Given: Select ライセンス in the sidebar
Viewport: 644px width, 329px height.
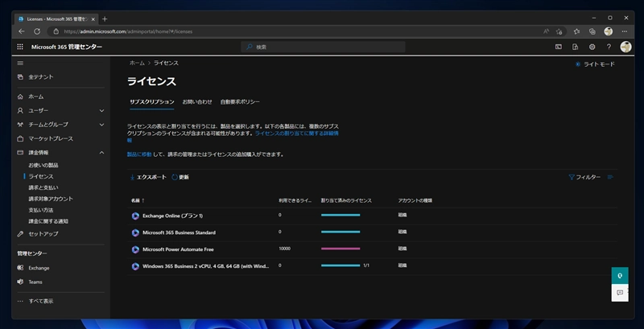Looking at the screenshot, I should pos(41,176).
